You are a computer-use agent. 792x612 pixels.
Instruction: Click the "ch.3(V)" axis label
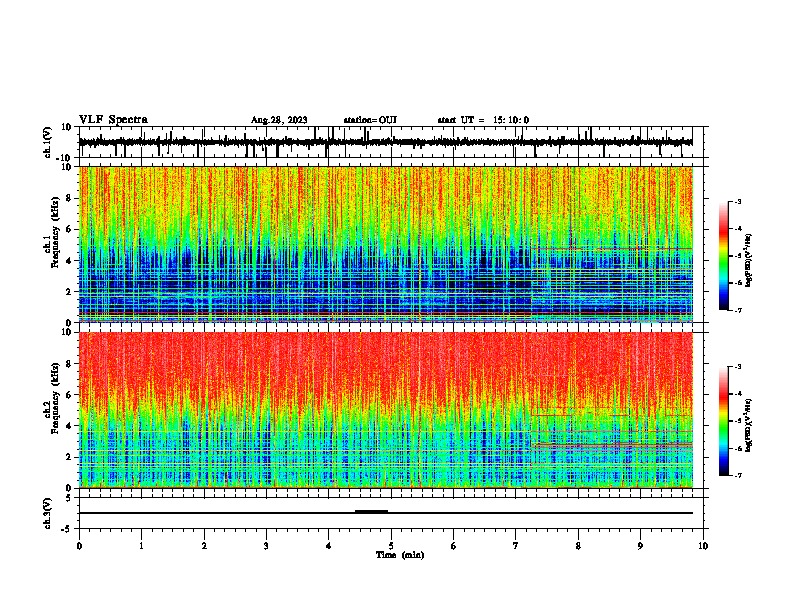pos(48,513)
